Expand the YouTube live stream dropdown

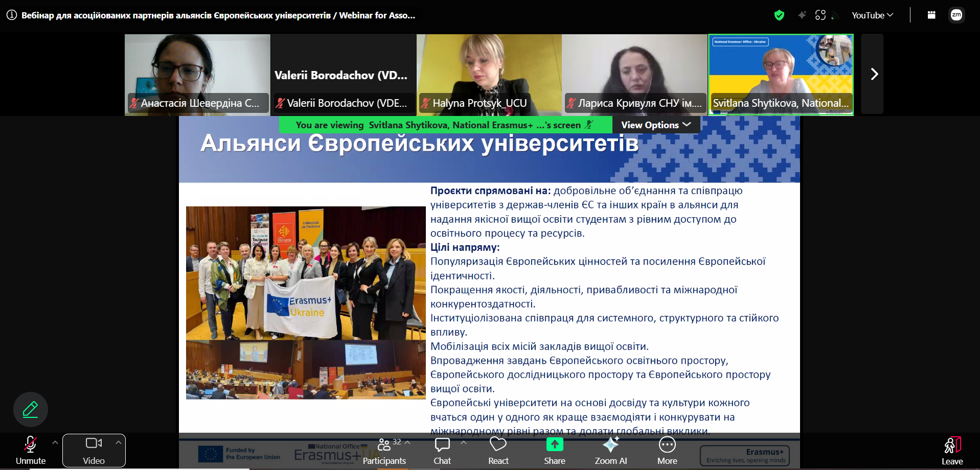(x=872, y=15)
